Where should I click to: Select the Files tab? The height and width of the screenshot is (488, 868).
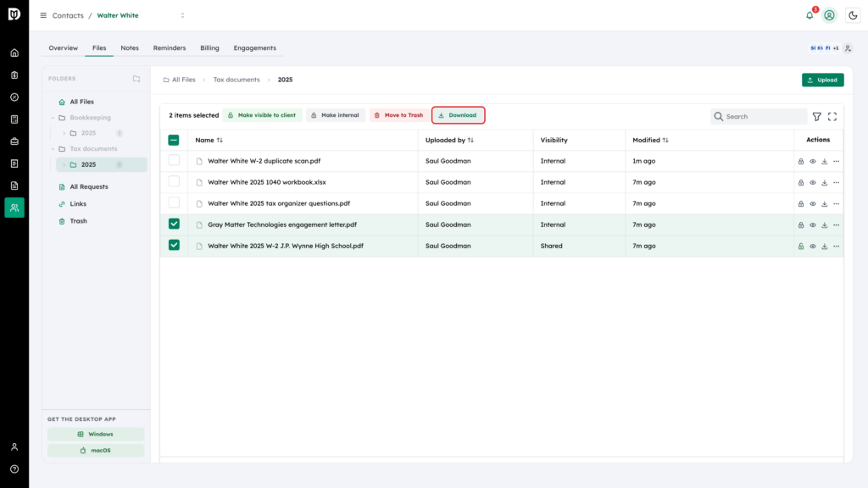(x=99, y=48)
